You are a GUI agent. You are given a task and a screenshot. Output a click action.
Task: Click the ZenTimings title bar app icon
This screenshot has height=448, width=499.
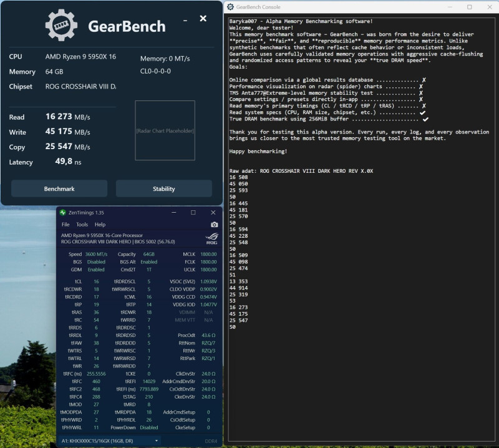coord(63,212)
